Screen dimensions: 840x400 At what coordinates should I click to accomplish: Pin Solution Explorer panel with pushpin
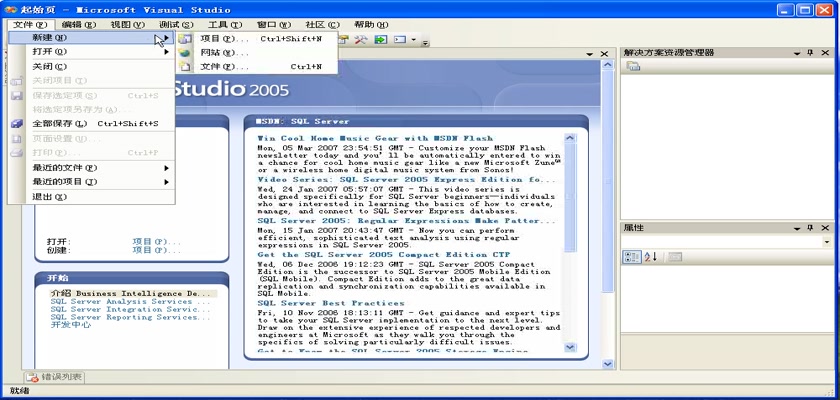pos(809,52)
